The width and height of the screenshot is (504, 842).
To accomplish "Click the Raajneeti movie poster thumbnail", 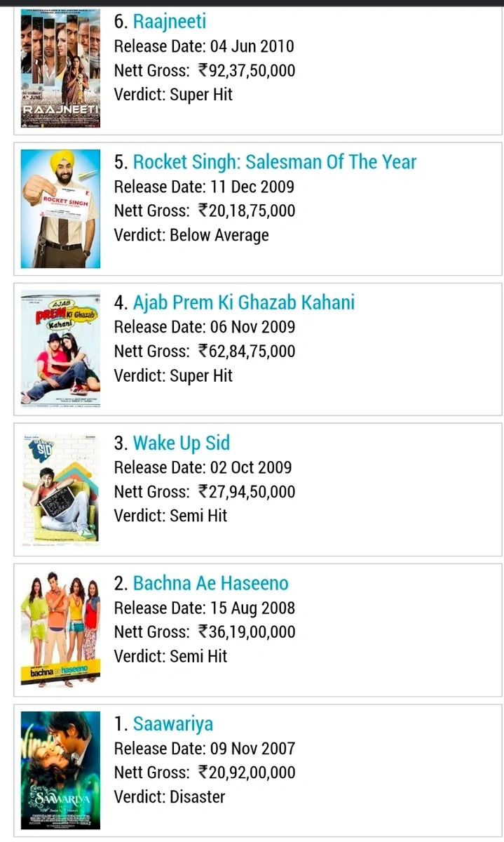I will tap(60, 68).
